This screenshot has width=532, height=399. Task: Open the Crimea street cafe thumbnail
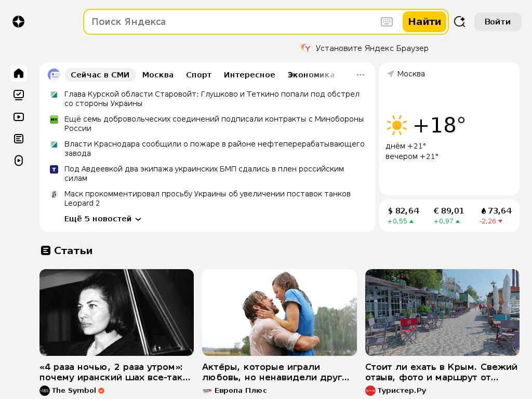443,312
